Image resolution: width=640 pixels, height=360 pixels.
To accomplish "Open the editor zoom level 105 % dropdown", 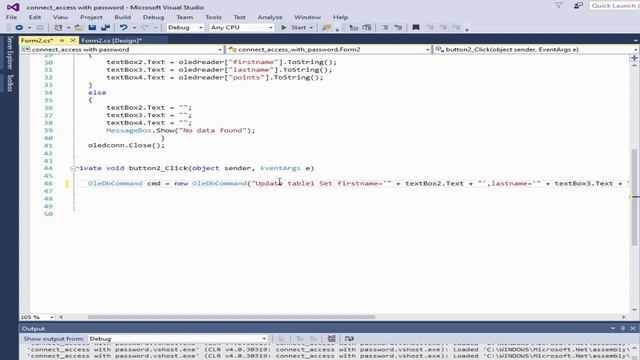I will [37, 317].
